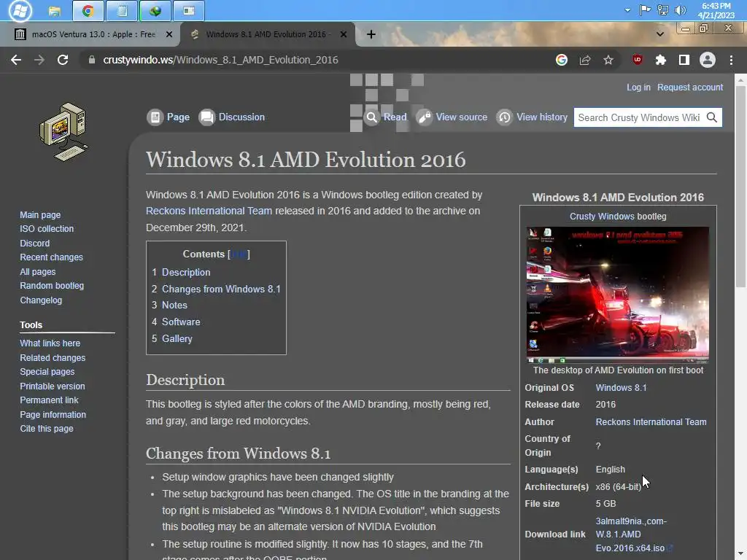This screenshot has width=747, height=560.
Task: Open What links here tool
Action: (x=50, y=343)
